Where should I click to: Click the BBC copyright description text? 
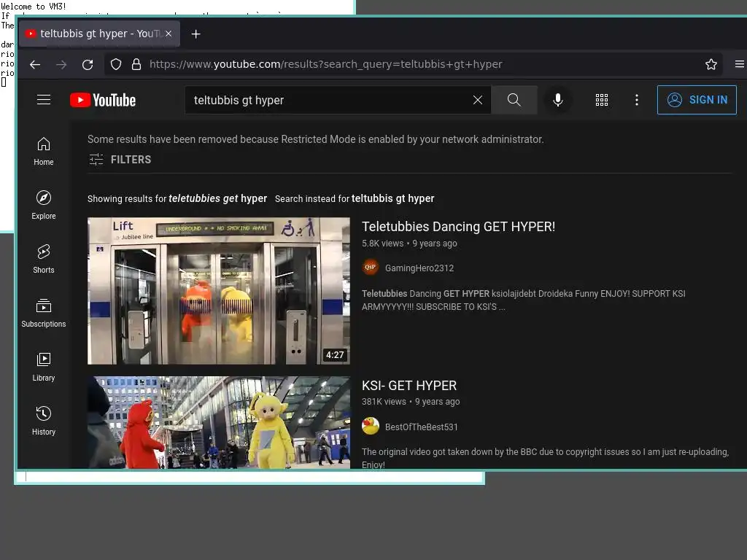click(x=545, y=458)
